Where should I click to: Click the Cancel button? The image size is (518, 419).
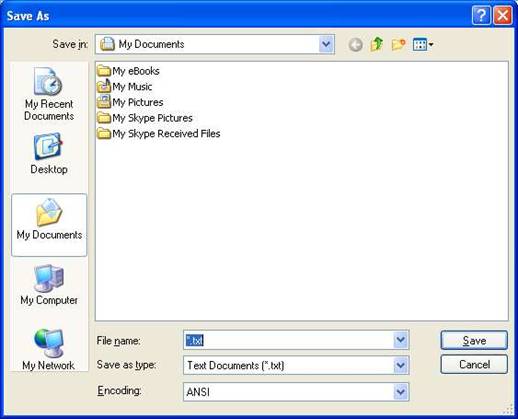coord(474,364)
